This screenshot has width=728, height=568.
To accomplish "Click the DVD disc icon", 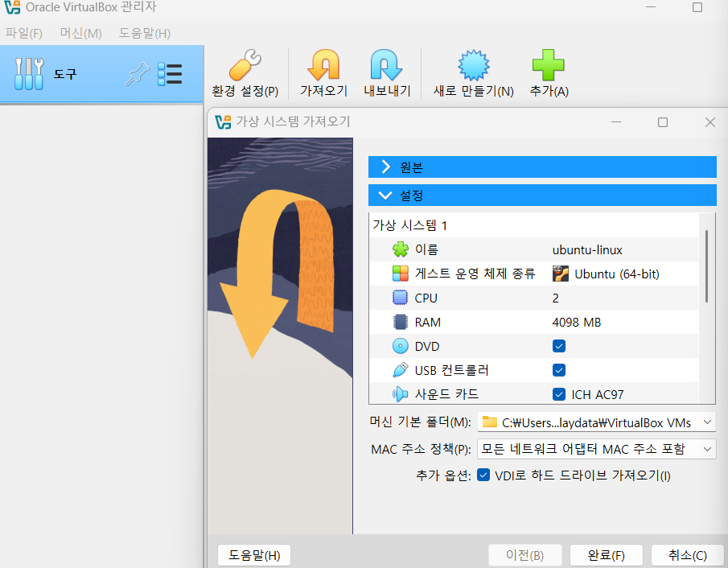I will (x=401, y=346).
